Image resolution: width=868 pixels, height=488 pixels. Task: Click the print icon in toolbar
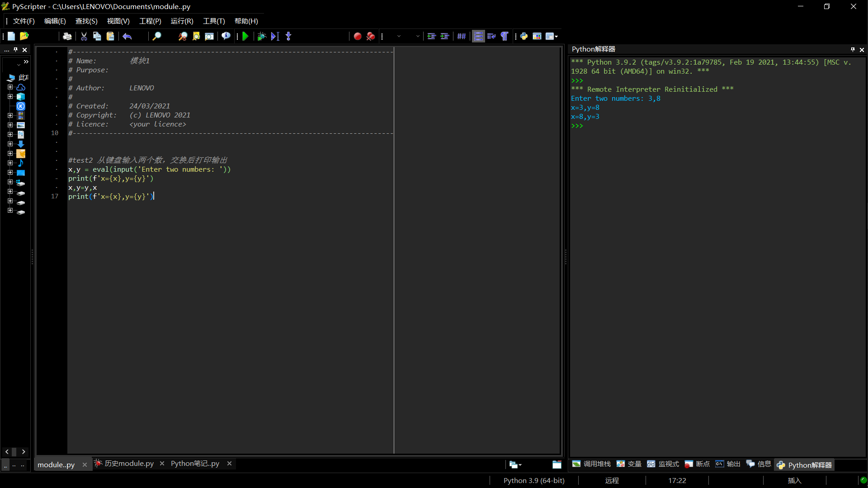(x=67, y=36)
